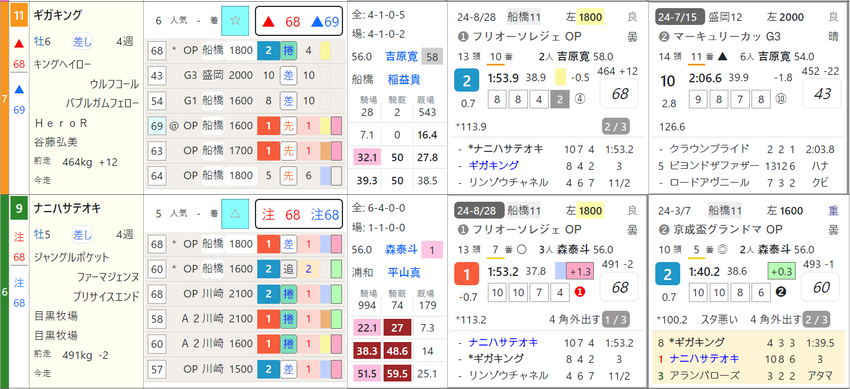Click the pink +1.3 value box

[x=581, y=270]
